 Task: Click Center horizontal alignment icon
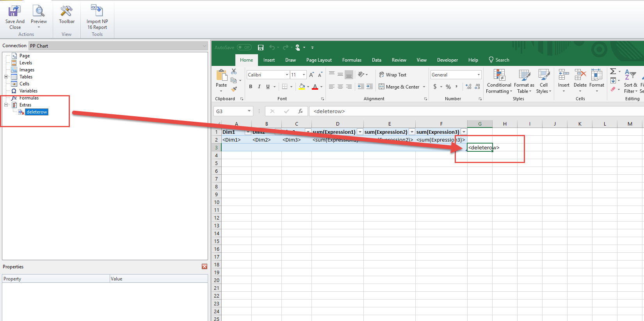pyautogui.click(x=340, y=87)
